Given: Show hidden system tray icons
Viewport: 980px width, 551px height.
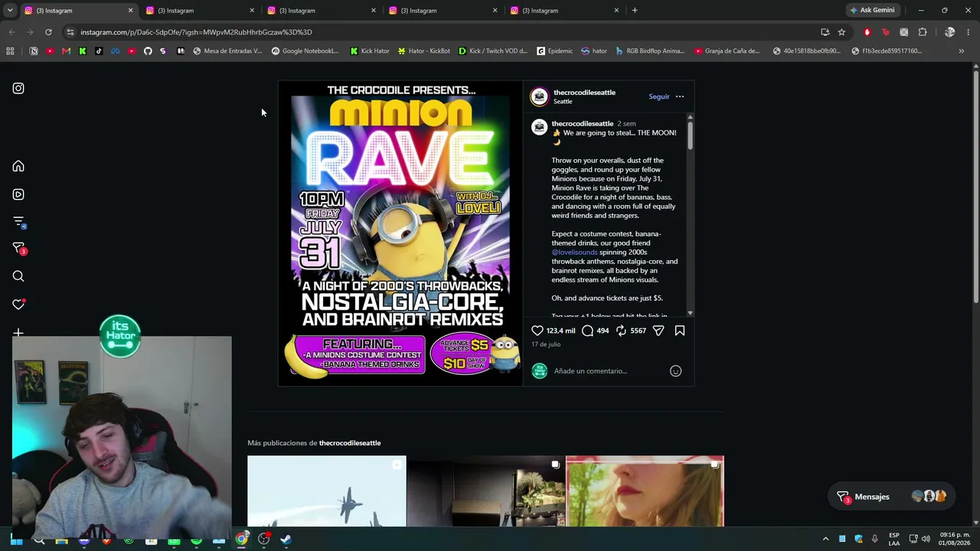Looking at the screenshot, I should (825, 539).
